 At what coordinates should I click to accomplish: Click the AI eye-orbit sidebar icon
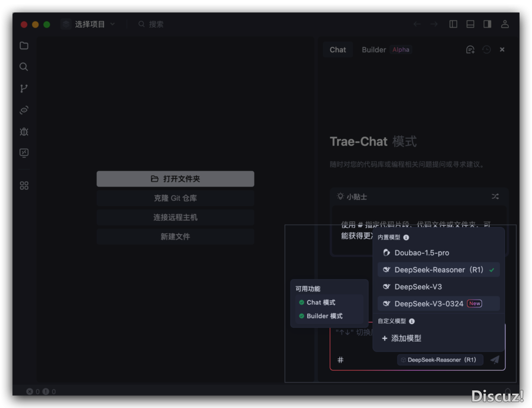(x=24, y=110)
